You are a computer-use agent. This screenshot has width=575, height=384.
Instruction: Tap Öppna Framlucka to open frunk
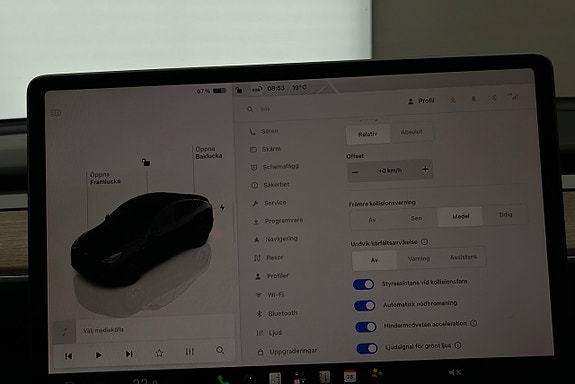(x=105, y=178)
